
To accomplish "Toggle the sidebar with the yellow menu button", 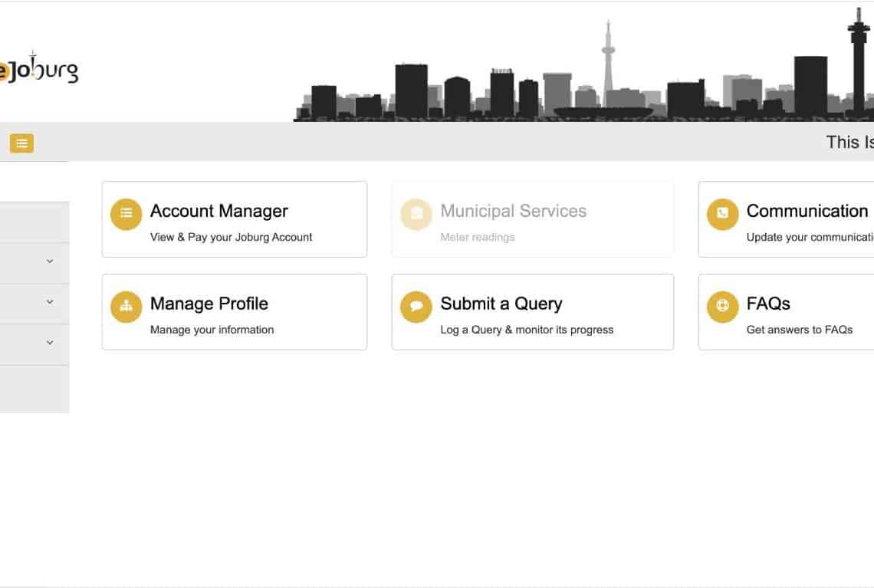I will [x=21, y=143].
